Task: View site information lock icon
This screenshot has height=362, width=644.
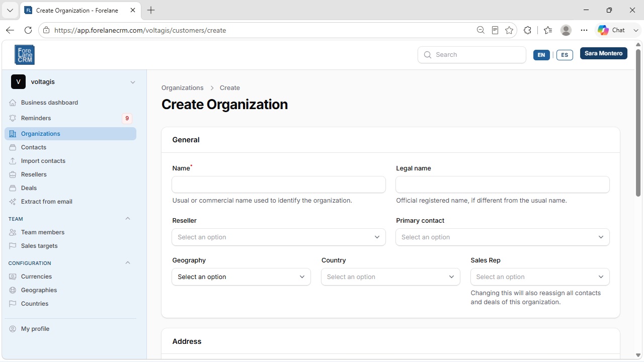Action: pos(46,30)
